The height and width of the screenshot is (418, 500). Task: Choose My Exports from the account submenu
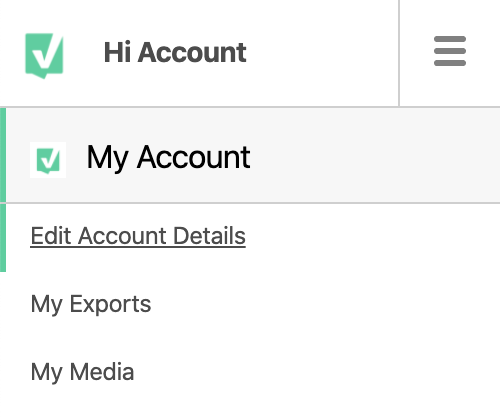click(x=91, y=304)
